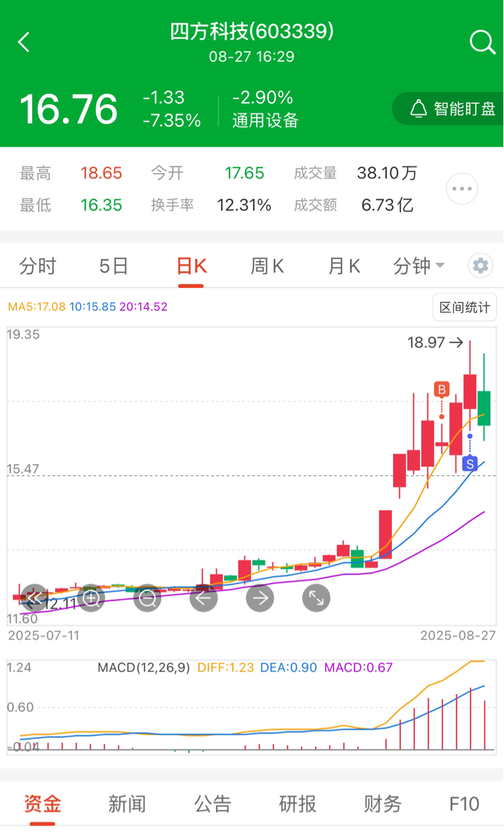This screenshot has height=834, width=504.
Task: Tap the DEA:0.90 value label
Action: [288, 668]
